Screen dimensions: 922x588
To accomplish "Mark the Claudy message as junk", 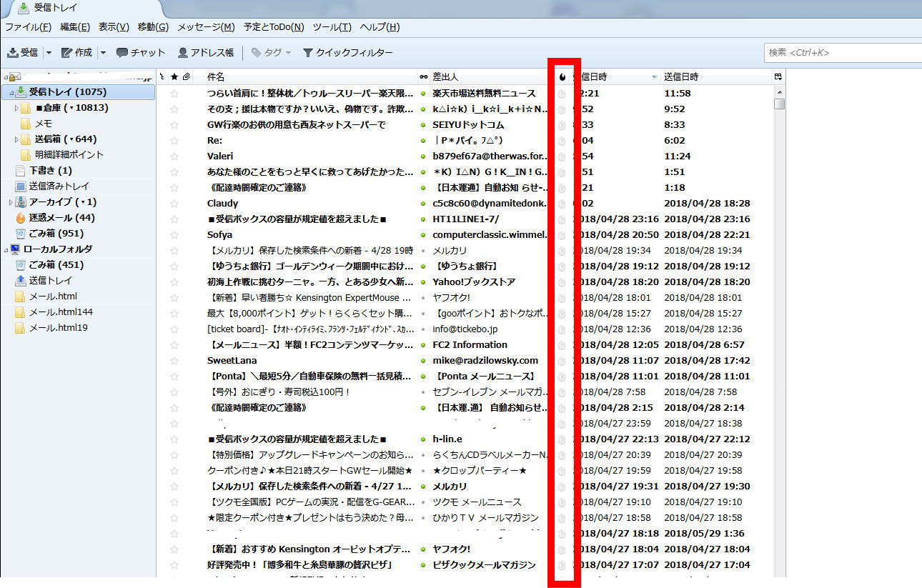I will (562, 203).
